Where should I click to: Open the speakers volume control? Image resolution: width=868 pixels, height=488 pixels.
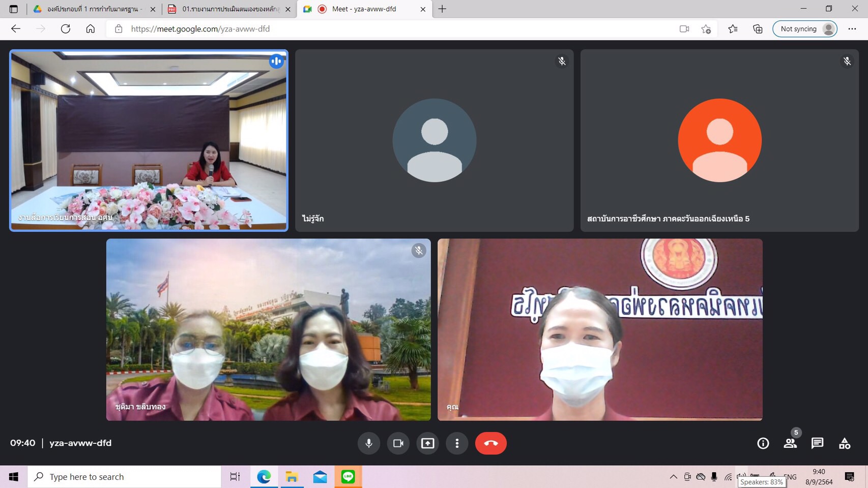pyautogui.click(x=742, y=477)
